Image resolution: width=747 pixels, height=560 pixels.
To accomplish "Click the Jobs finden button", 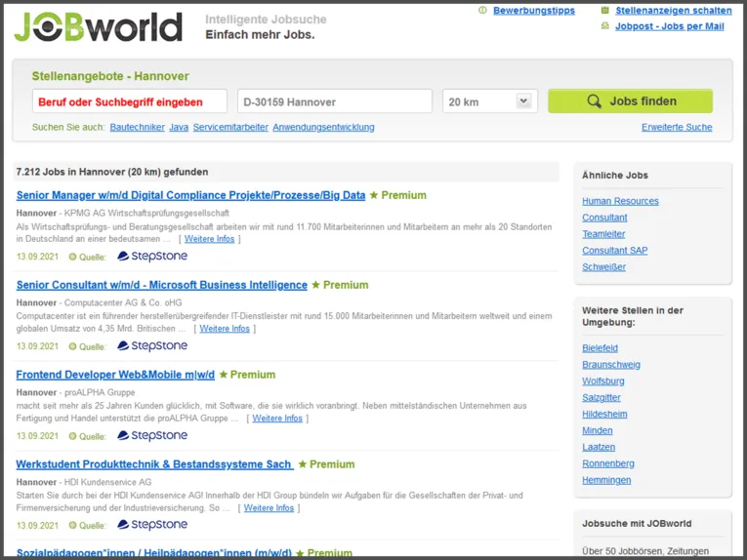I will point(630,100).
